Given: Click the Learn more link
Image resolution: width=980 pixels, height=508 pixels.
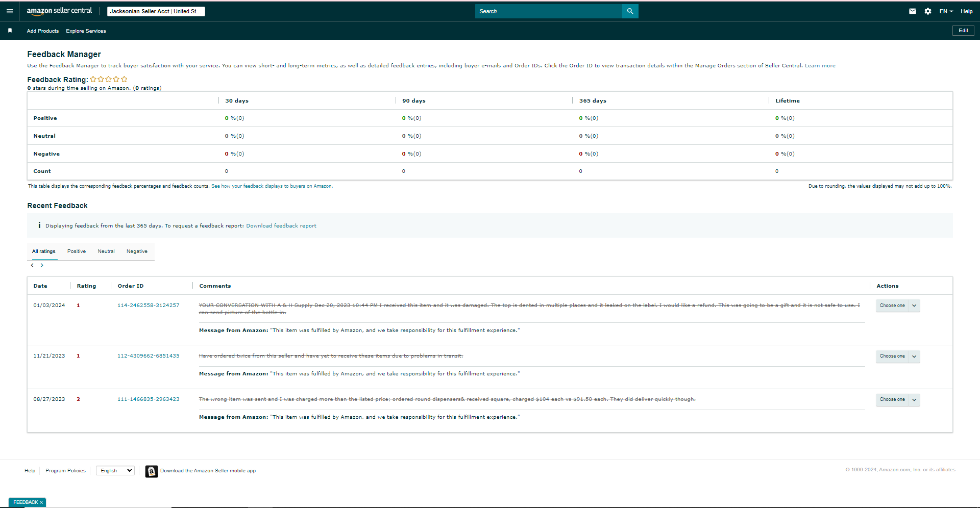Looking at the screenshot, I should (x=820, y=66).
